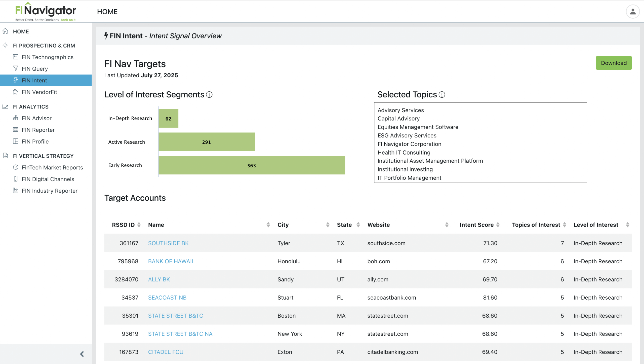Open the BANK OF HAWAII account link
This screenshot has width=644, height=364.
pos(171,261)
